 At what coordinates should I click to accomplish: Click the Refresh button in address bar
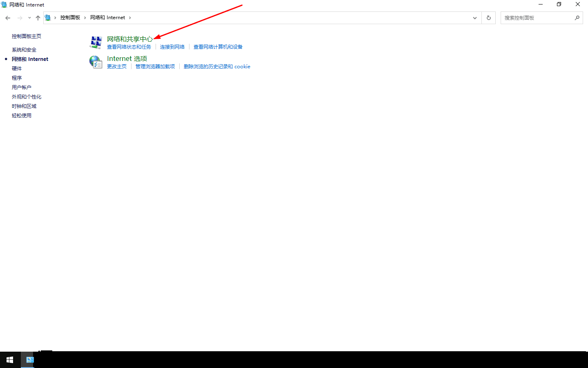(x=488, y=18)
